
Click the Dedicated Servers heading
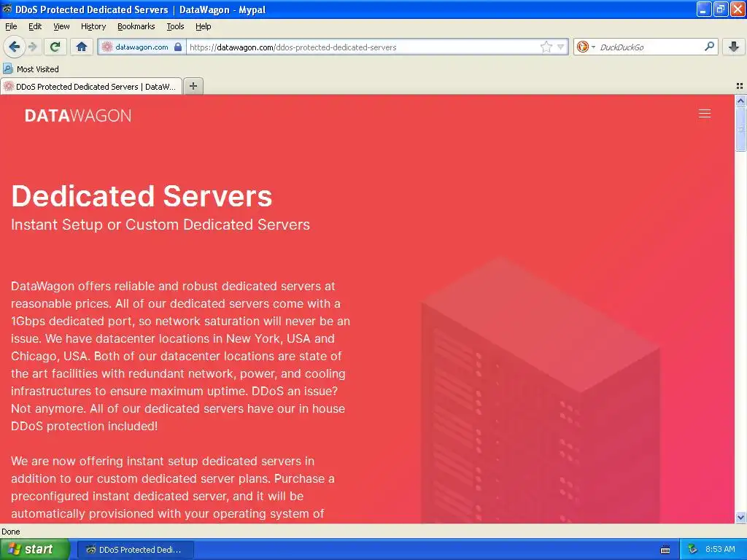(142, 195)
